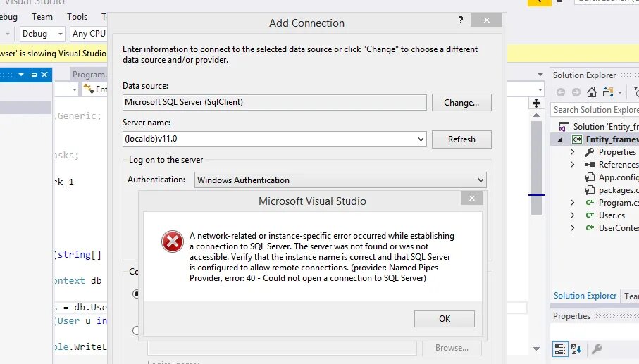639x364 pixels.
Task: Click the Categorized icon in Properties panel
Action: pyautogui.click(x=560, y=349)
